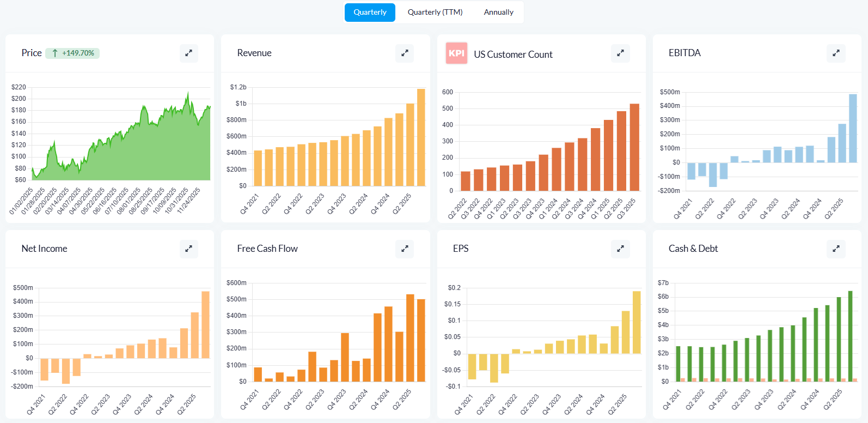Image resolution: width=868 pixels, height=423 pixels.
Task: Expand the Price chart to fullscreen
Action: [188, 53]
